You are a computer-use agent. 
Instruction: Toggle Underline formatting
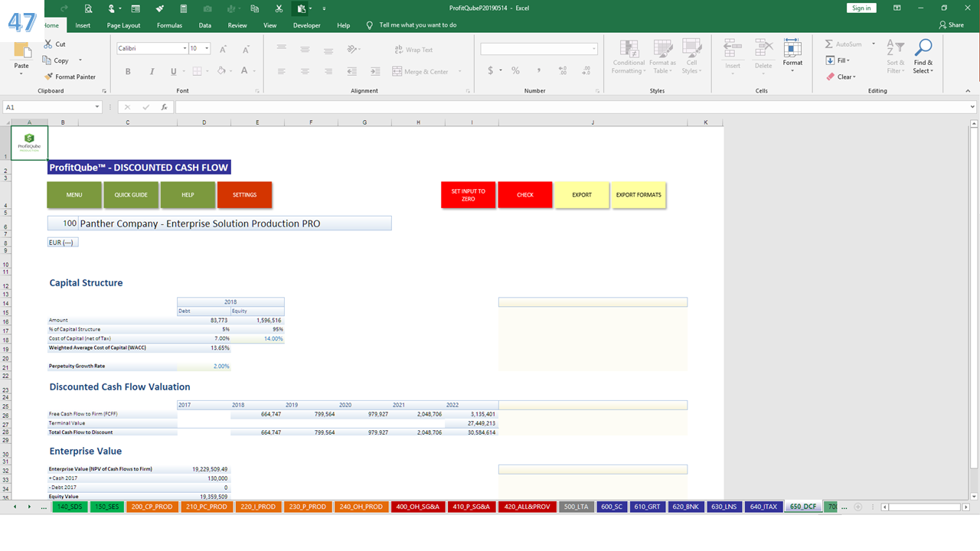pyautogui.click(x=173, y=71)
